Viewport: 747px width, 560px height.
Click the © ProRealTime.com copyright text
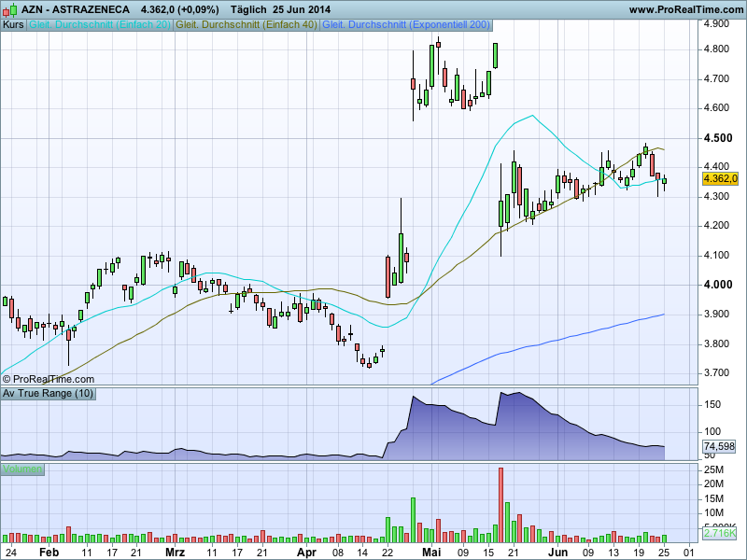point(49,379)
